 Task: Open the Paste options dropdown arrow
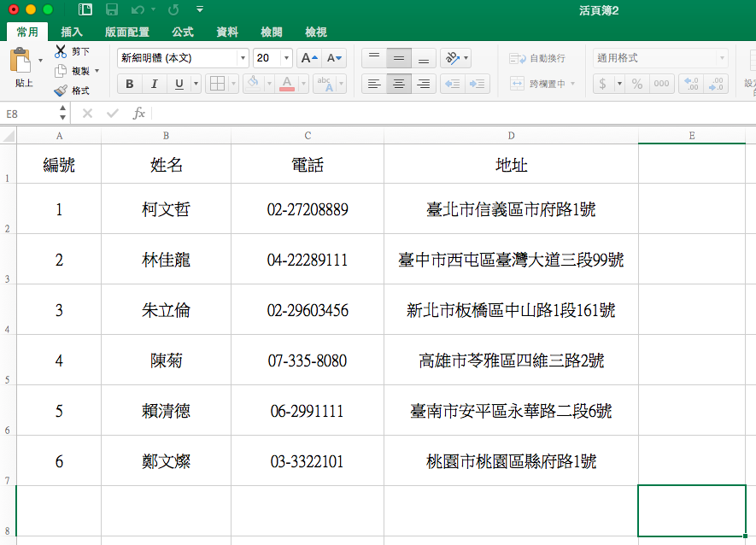click(40, 61)
